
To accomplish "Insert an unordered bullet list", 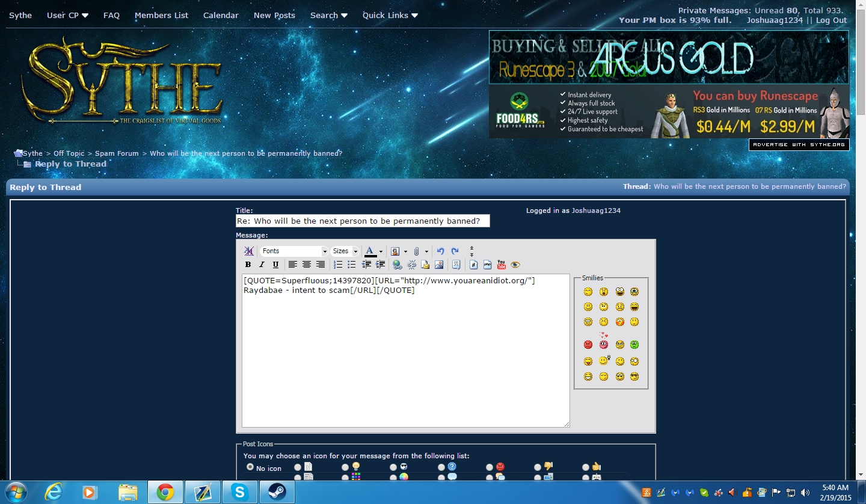I will coord(351,265).
